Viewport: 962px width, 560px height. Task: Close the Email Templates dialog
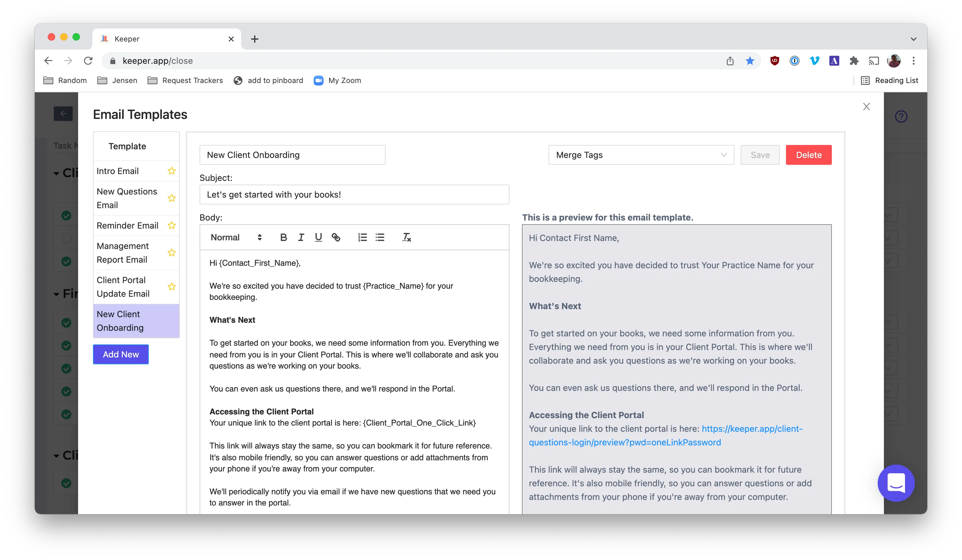(x=866, y=107)
